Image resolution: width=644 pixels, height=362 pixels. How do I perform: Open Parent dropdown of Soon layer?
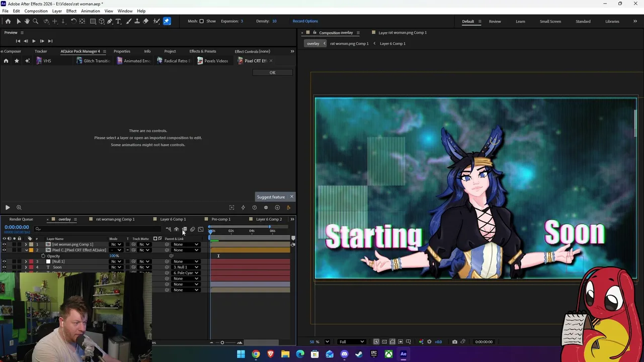pos(186,267)
